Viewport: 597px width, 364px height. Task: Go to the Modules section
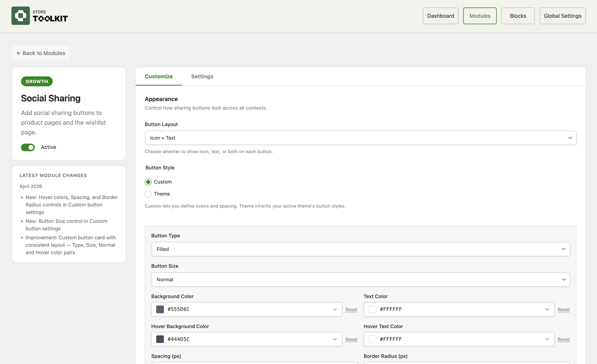[480, 16]
